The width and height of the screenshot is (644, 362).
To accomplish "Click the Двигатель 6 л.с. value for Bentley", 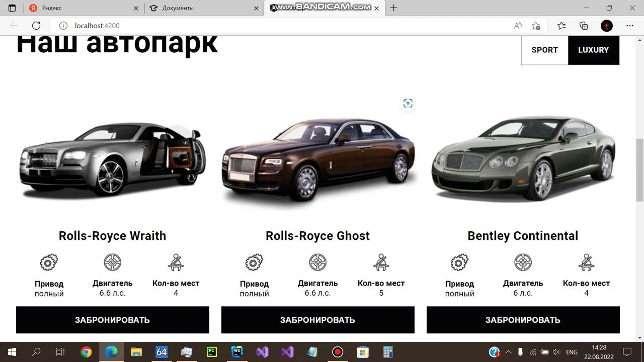I will click(x=523, y=293).
